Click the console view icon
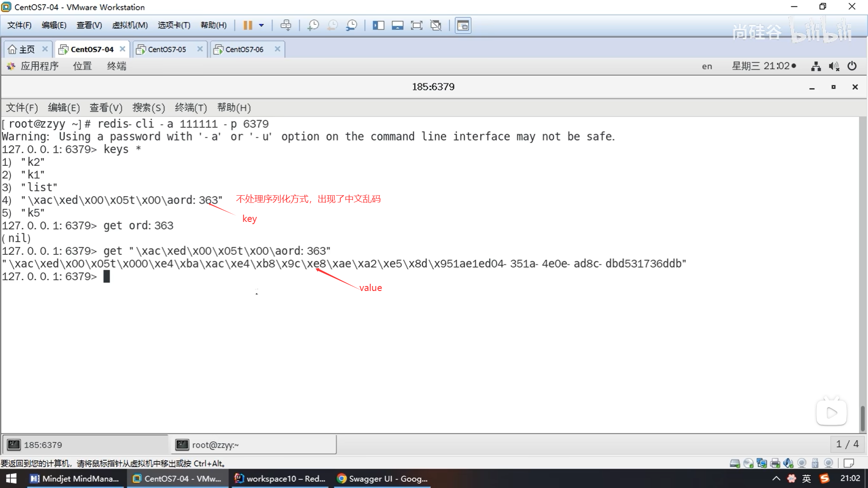The height and width of the screenshot is (488, 868). (463, 25)
